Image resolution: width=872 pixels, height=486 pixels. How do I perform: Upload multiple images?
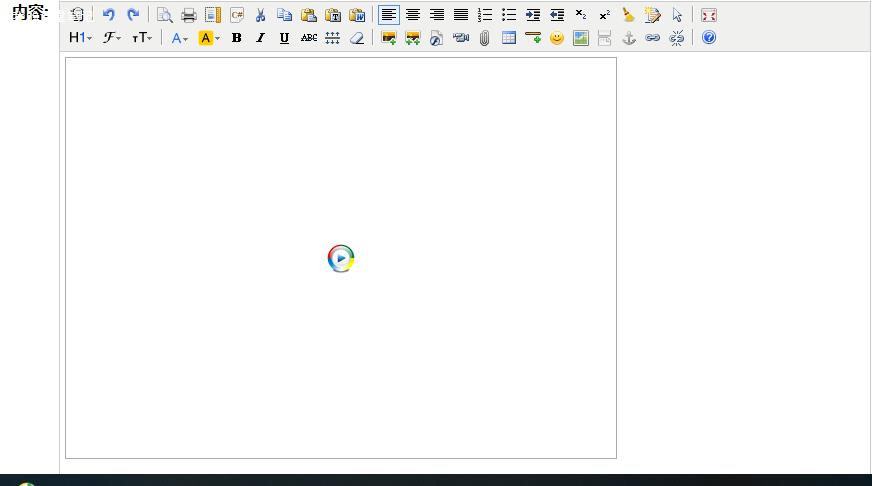coord(413,38)
